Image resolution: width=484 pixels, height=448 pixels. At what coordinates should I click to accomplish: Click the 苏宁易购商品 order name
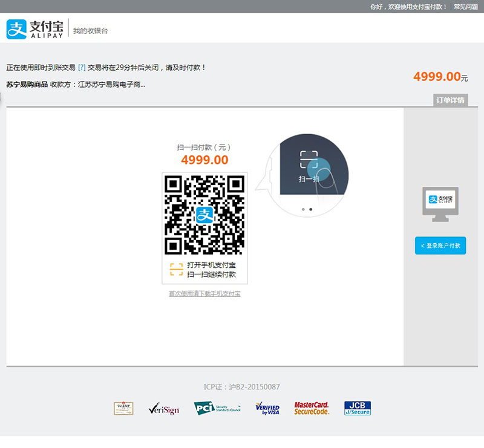pos(27,84)
